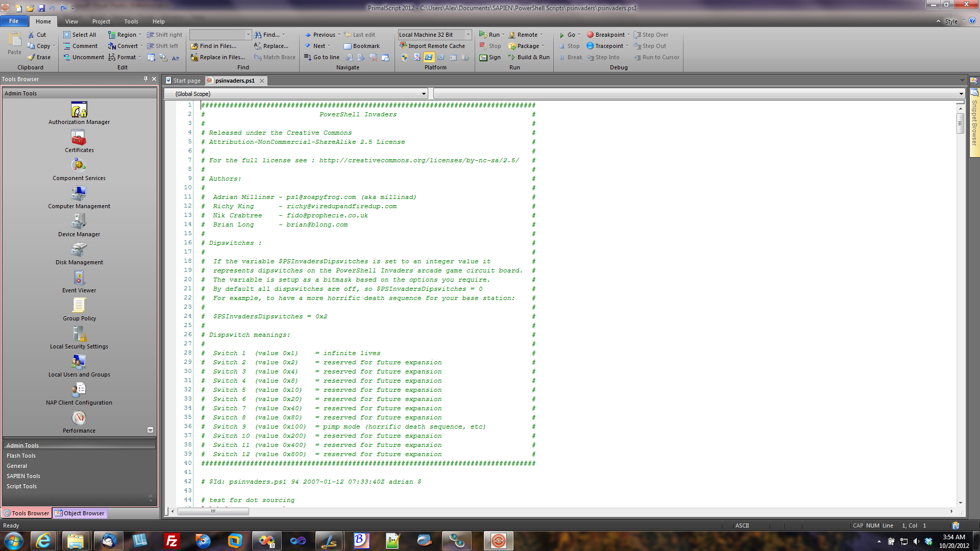Click Import Remote Cache

432,46
